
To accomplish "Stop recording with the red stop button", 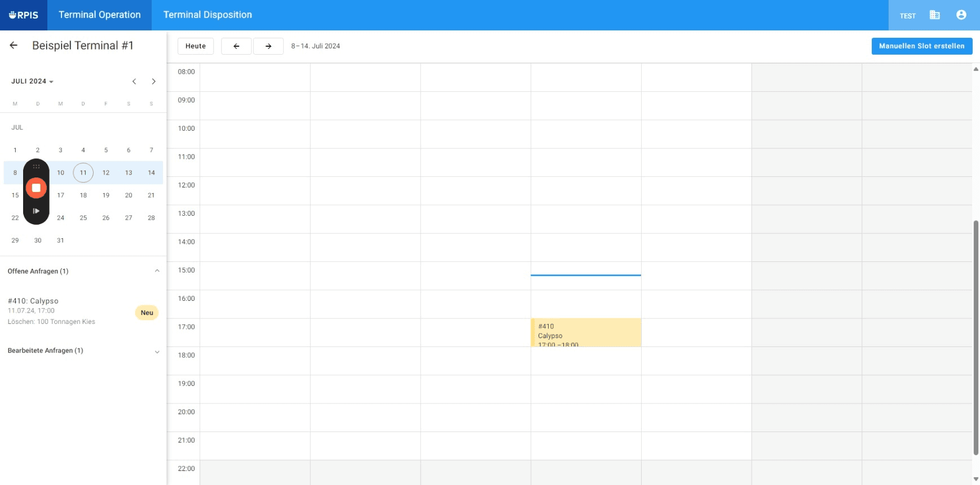I will point(36,188).
